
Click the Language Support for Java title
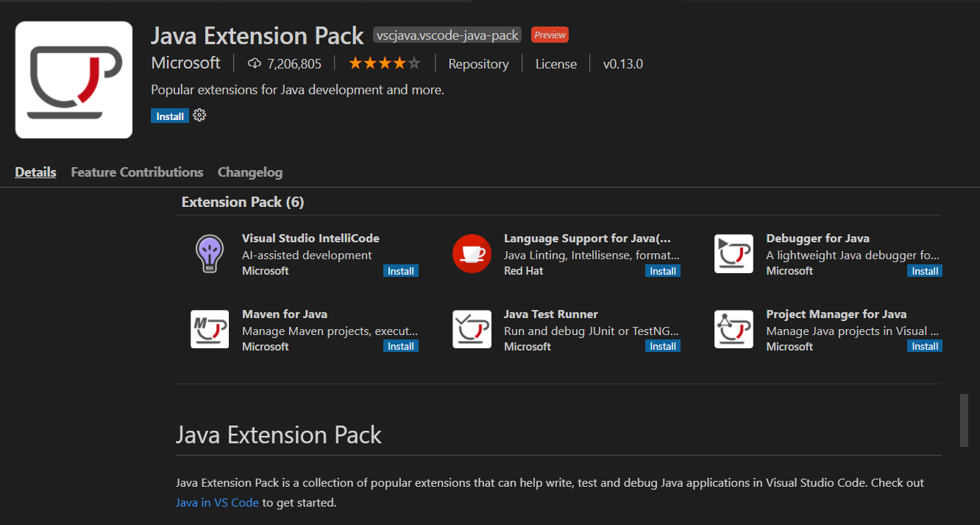tap(587, 239)
